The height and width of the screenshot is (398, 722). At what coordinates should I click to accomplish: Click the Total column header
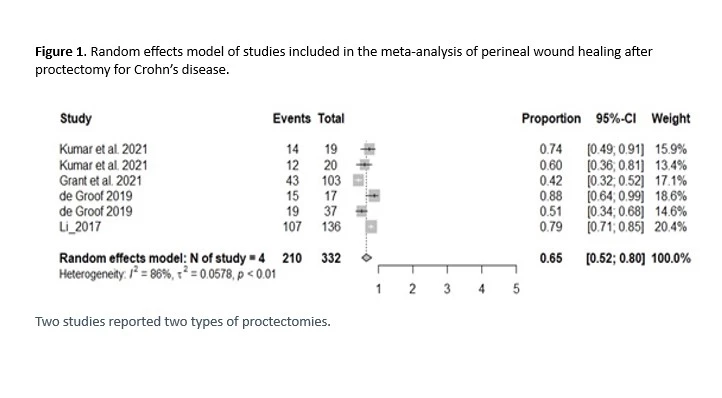pyautogui.click(x=331, y=118)
